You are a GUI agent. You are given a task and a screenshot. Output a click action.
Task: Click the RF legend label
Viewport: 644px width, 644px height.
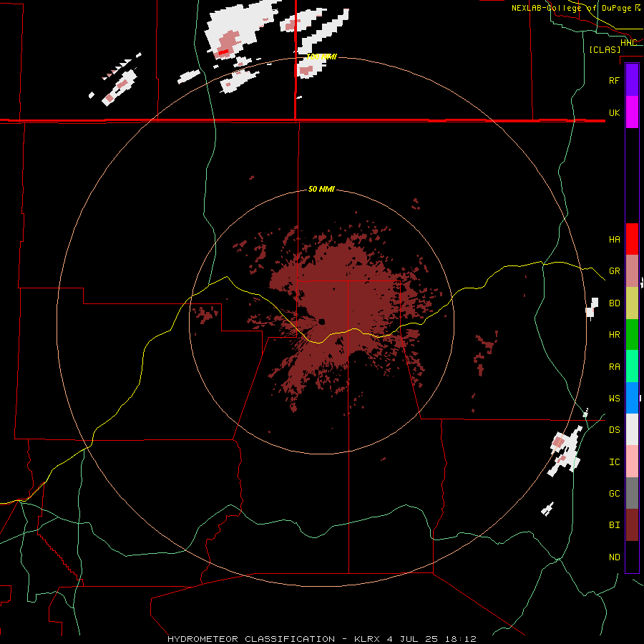(614, 80)
